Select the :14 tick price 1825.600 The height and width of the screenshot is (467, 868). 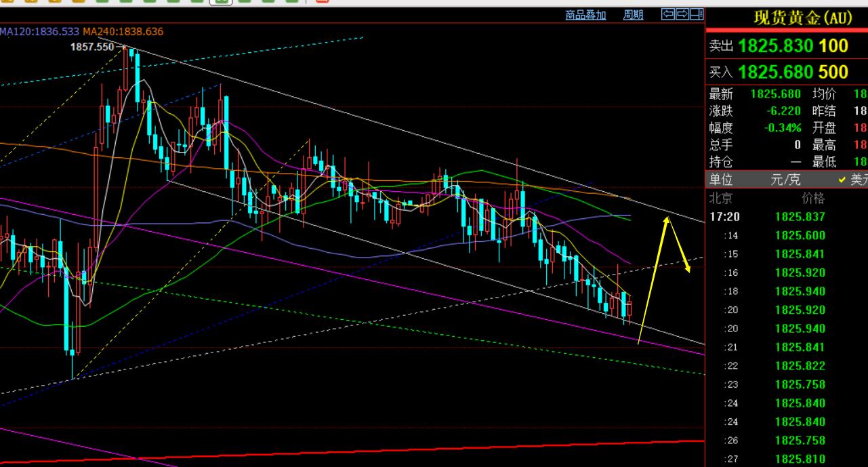pyautogui.click(x=800, y=235)
